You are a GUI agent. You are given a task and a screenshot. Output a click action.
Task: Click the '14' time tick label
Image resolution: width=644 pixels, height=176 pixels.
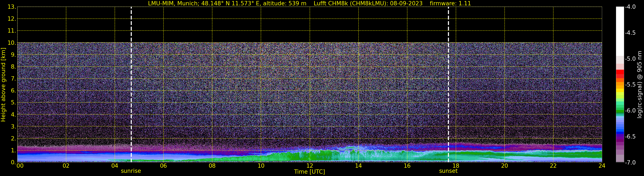click(358, 166)
